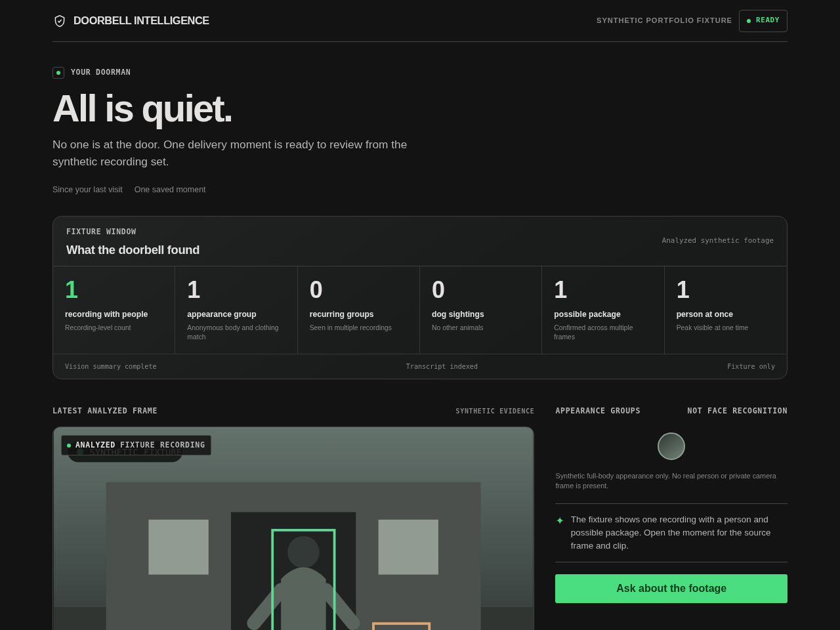The image size is (840, 630).
Task: Click the green sparkle summary icon
Action: click(x=560, y=520)
